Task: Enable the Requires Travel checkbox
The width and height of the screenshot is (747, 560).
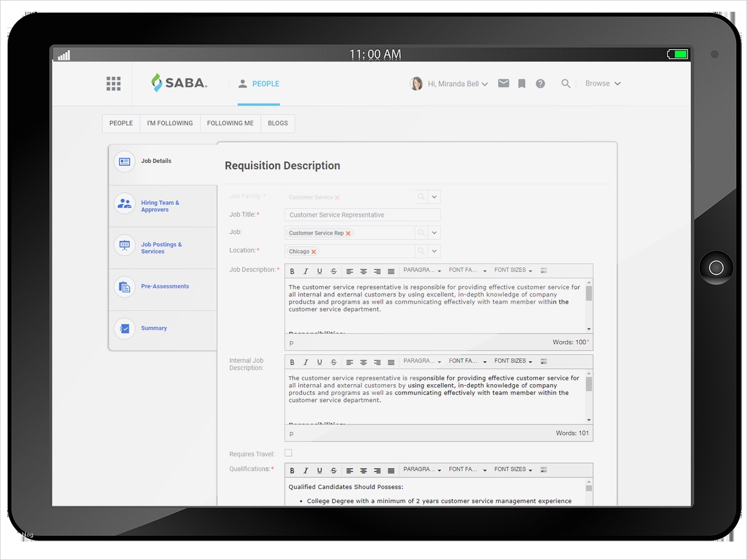Action: coord(289,453)
